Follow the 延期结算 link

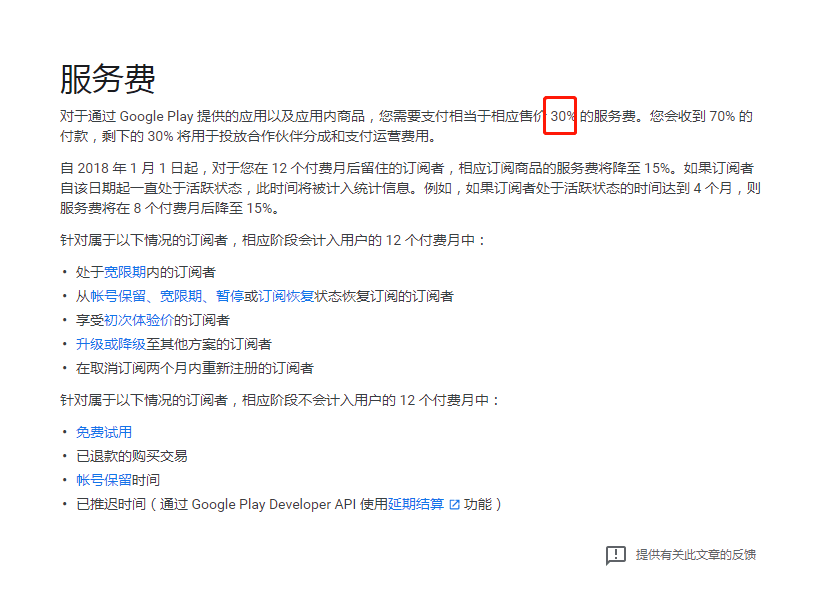416,504
